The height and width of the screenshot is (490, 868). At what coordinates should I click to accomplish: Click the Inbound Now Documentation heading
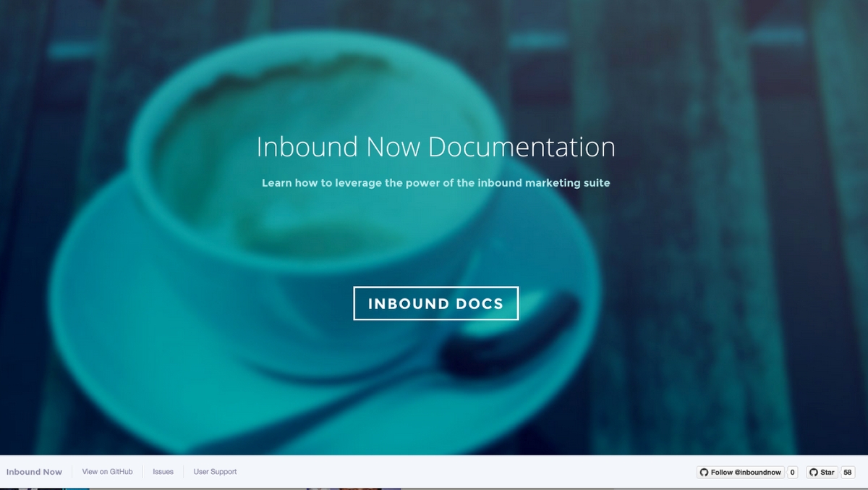pyautogui.click(x=436, y=147)
